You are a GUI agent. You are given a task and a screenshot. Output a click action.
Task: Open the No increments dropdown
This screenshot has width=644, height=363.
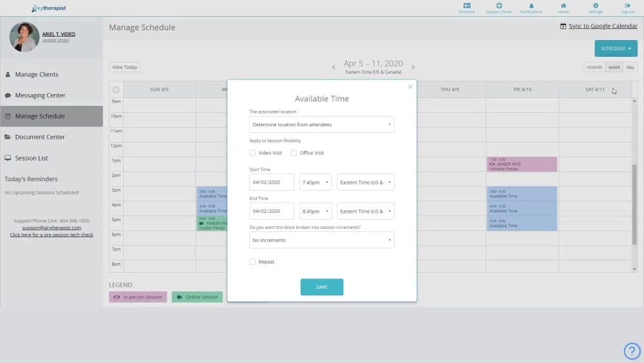[321, 240]
